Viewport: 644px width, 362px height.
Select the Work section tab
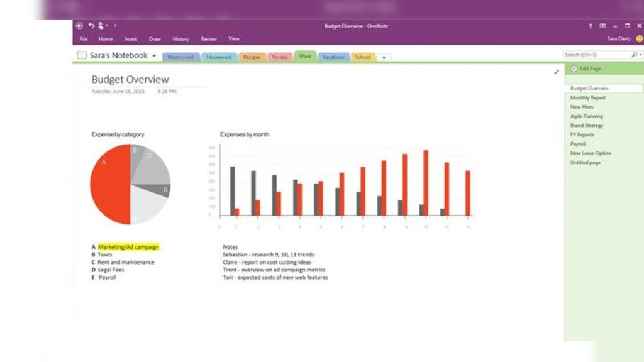[x=305, y=56]
